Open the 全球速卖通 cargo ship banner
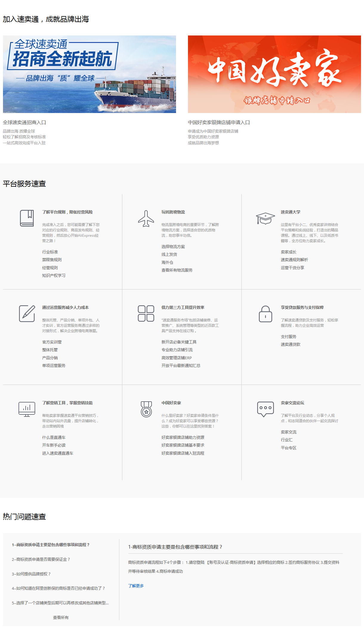Viewport: 364px width, 644px height. (90, 74)
